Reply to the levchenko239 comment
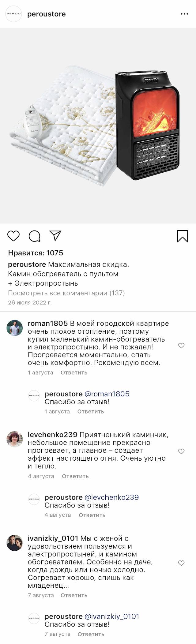 pos(75,476)
